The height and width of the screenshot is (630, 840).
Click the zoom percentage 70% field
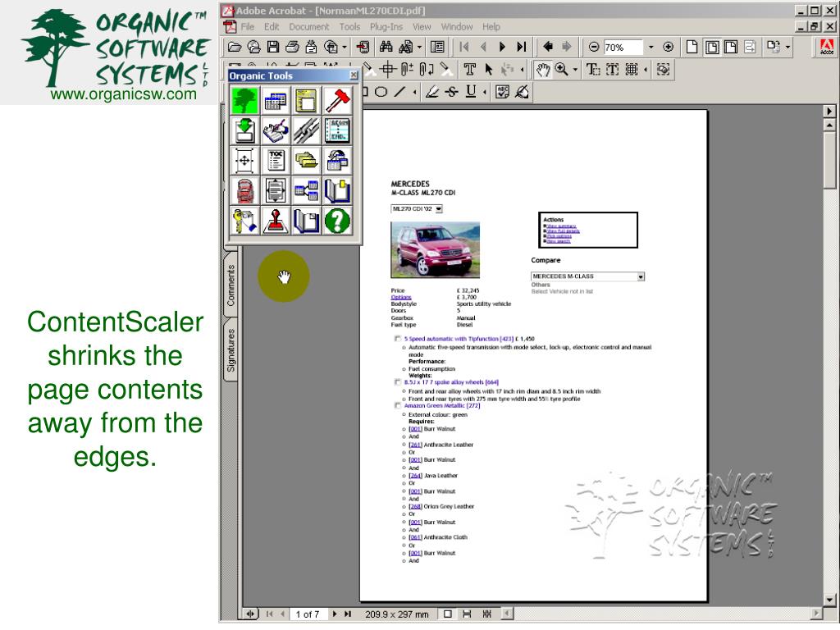click(623, 47)
